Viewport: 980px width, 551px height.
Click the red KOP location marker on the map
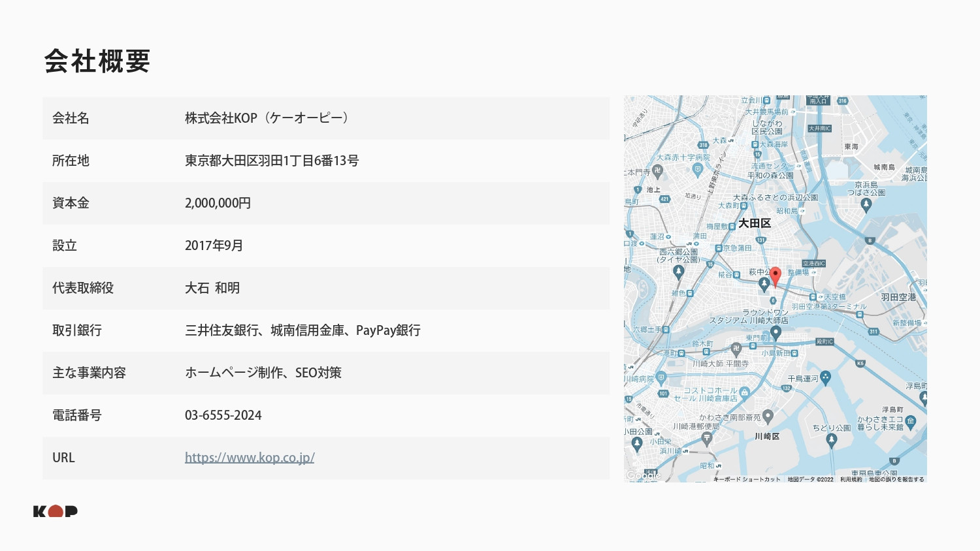[x=776, y=274]
